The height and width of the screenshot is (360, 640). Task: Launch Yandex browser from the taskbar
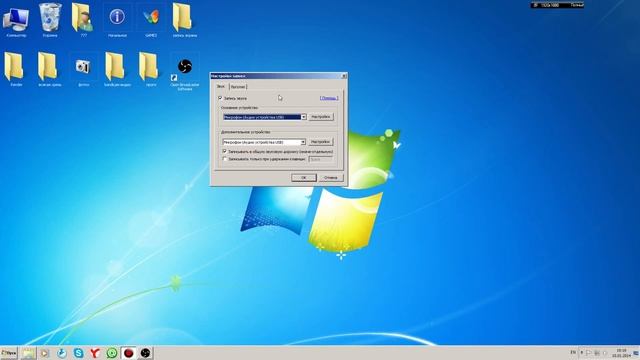[95, 353]
